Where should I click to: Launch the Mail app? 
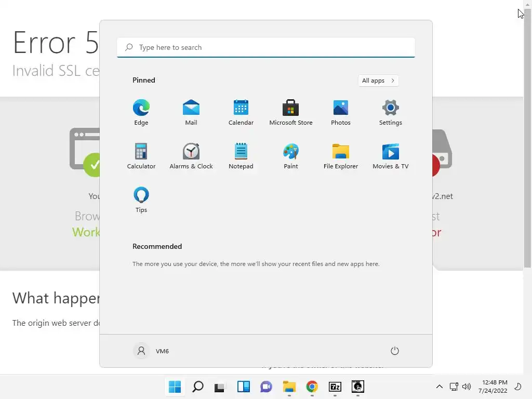(x=191, y=112)
